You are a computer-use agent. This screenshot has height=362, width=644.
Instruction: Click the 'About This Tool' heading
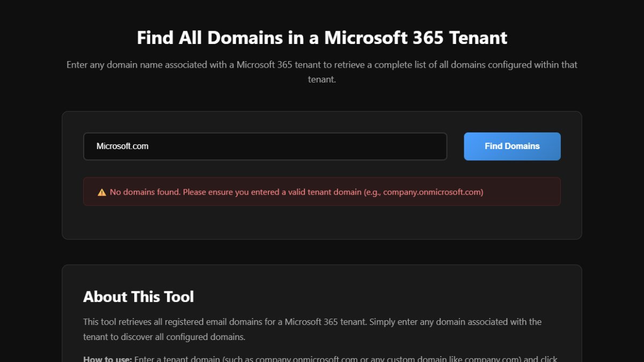138,297
